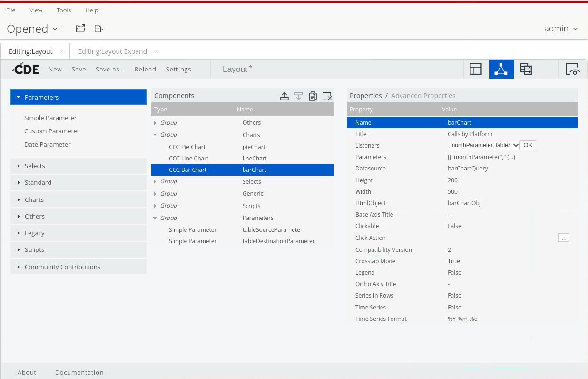Click the move down component icon

tap(298, 96)
